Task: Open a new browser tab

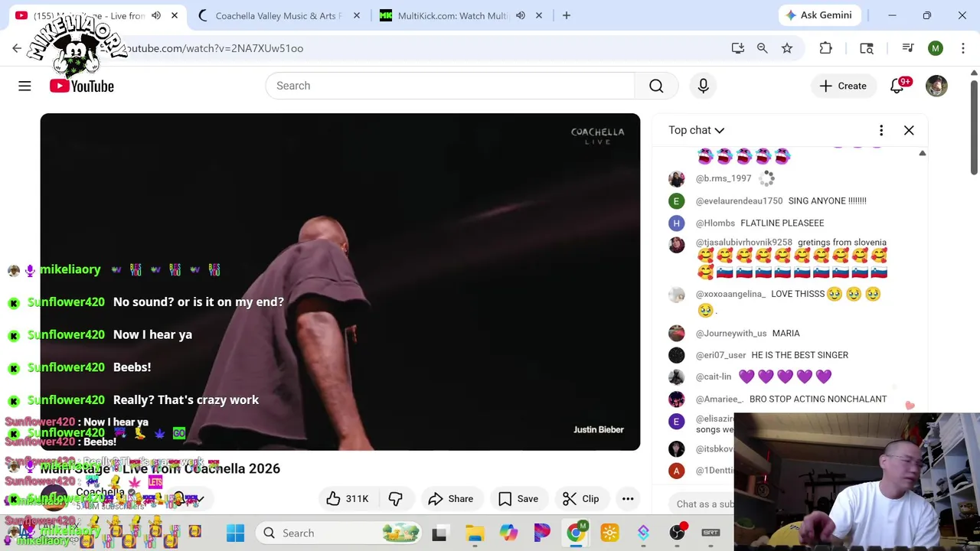Action: pos(567,15)
